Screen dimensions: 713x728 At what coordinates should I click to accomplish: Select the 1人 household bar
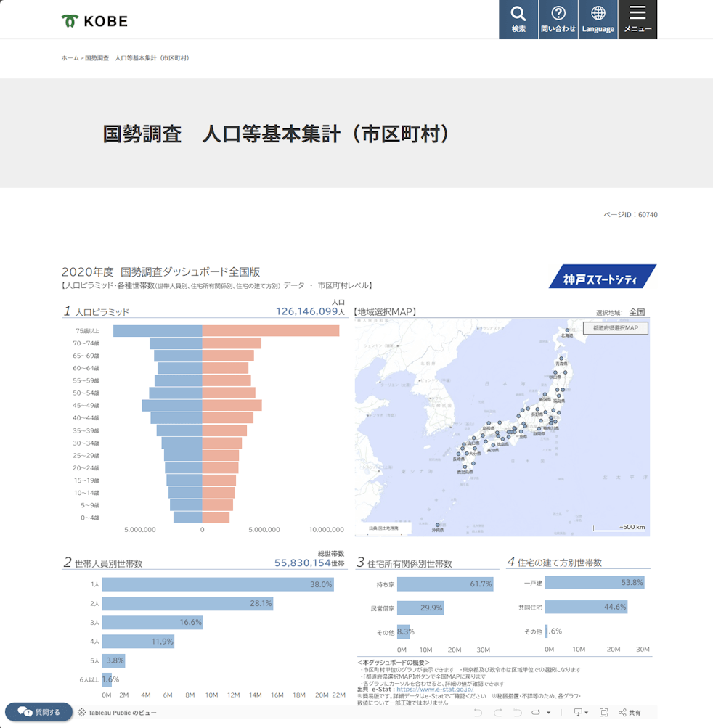tap(217, 584)
